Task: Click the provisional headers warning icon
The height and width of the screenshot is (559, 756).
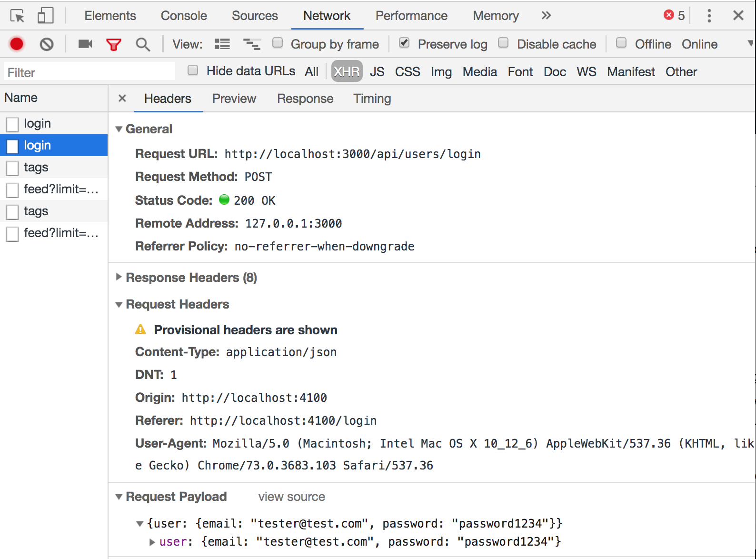Action: click(140, 329)
